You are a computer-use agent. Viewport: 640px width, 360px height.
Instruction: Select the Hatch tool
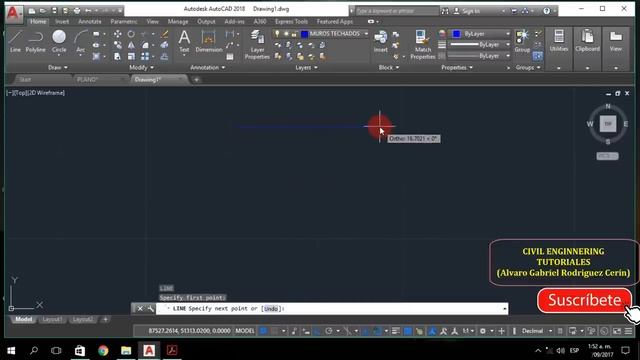96,56
